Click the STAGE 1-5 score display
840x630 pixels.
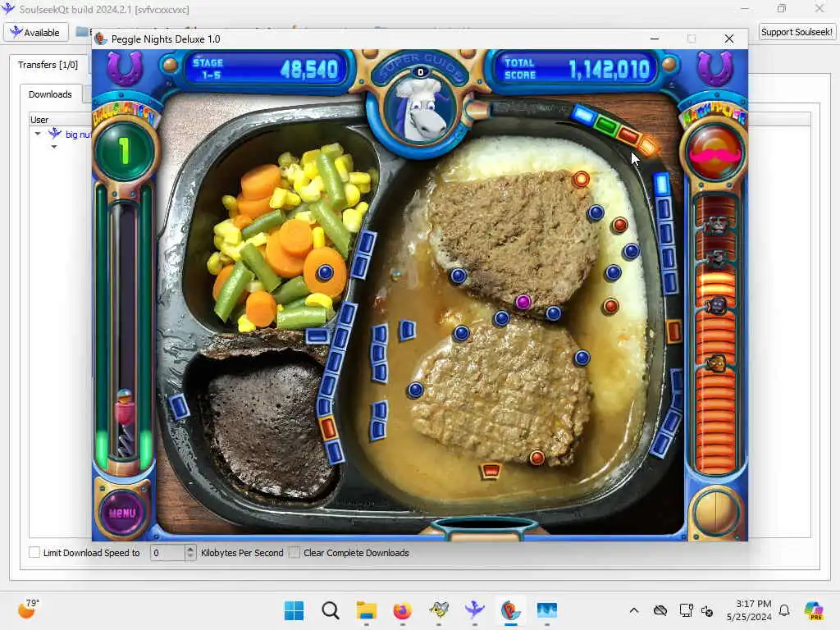pyautogui.click(x=265, y=69)
